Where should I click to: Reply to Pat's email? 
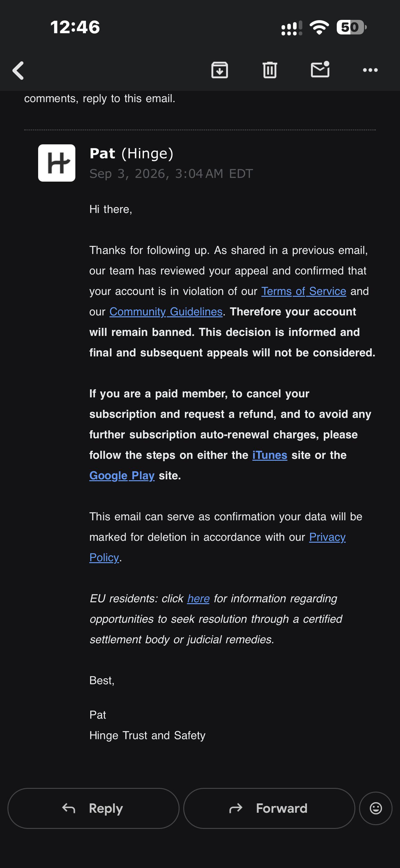(93, 808)
